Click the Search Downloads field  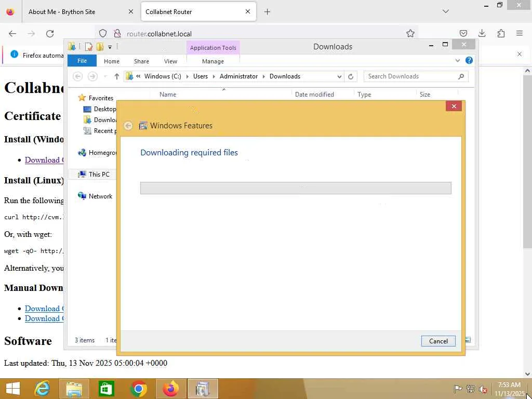click(x=416, y=76)
